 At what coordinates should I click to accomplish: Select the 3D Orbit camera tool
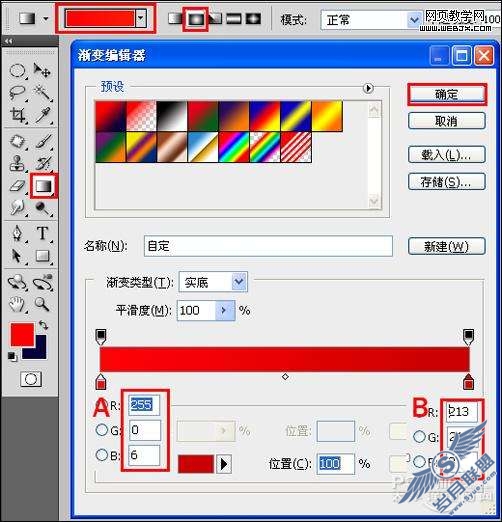click(43, 282)
